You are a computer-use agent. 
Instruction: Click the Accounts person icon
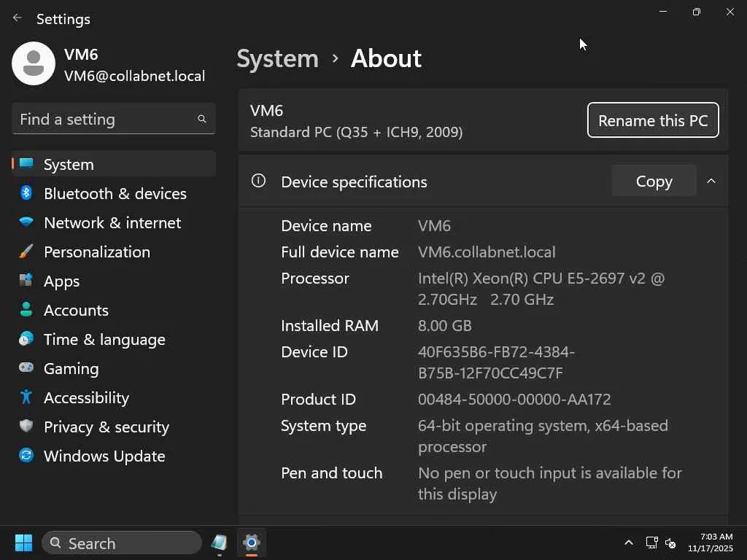click(26, 310)
